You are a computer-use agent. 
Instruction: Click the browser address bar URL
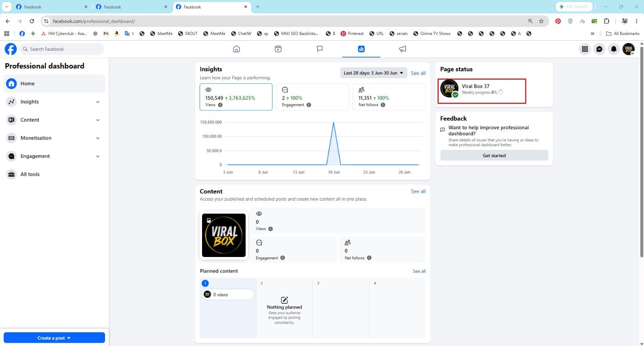click(94, 21)
